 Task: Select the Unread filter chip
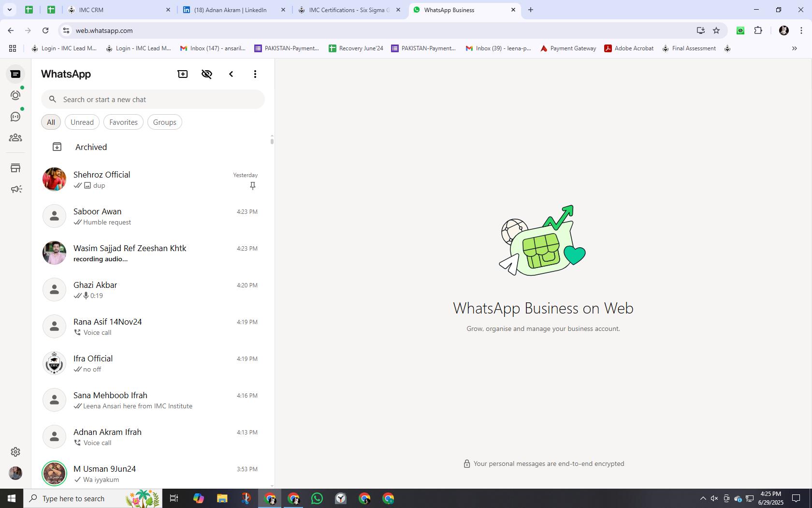click(x=82, y=122)
